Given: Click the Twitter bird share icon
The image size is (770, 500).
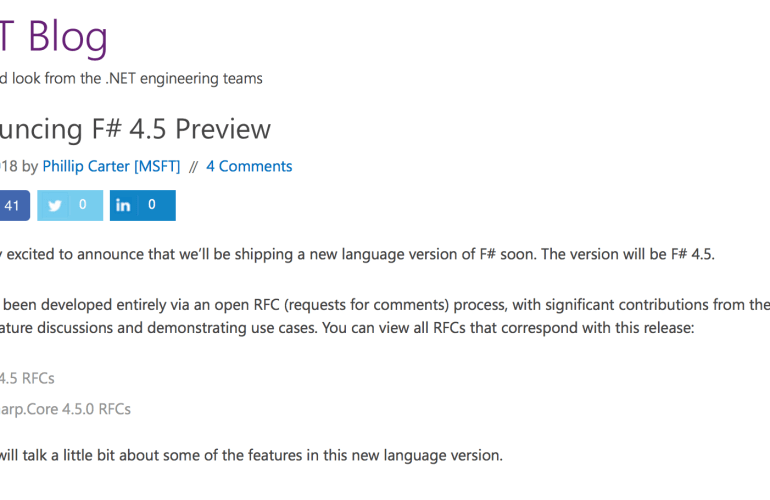Looking at the screenshot, I should (55, 205).
